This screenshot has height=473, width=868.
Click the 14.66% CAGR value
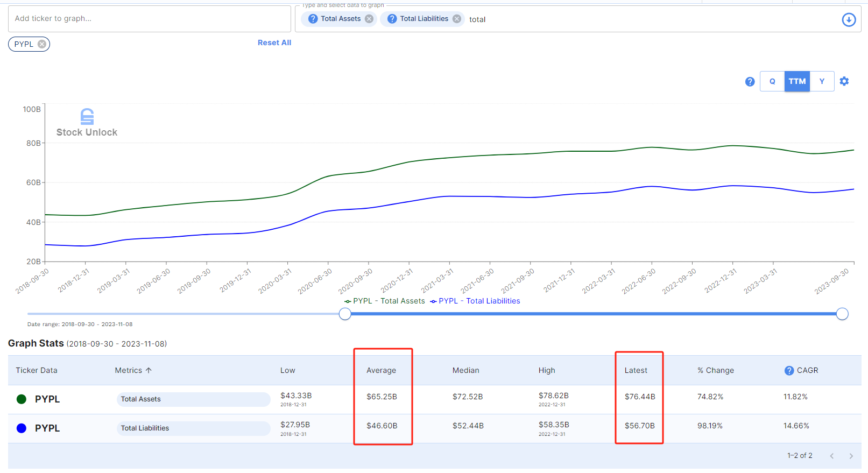tap(796, 426)
